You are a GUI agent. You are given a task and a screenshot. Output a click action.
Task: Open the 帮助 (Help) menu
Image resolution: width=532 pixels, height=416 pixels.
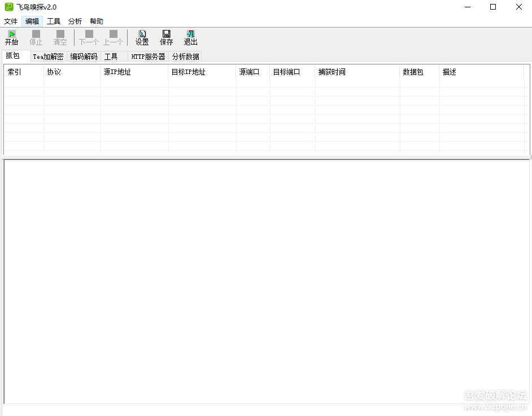(x=97, y=21)
